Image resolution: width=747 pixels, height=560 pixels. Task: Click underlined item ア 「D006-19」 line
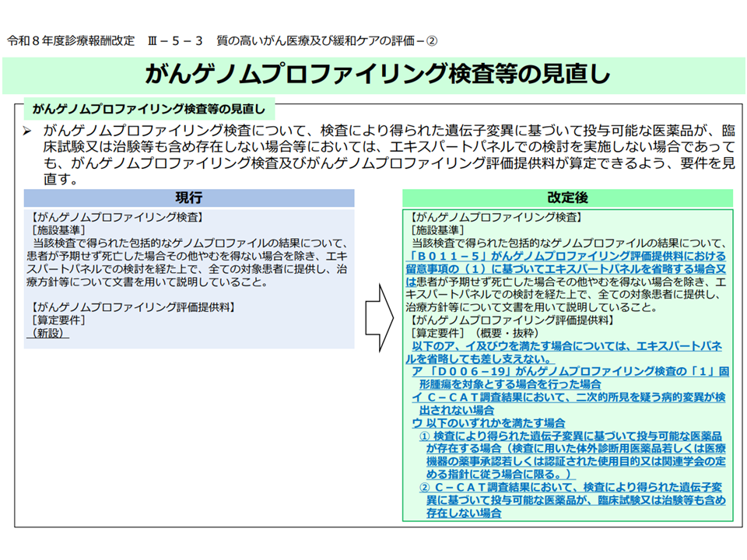tap(570, 372)
